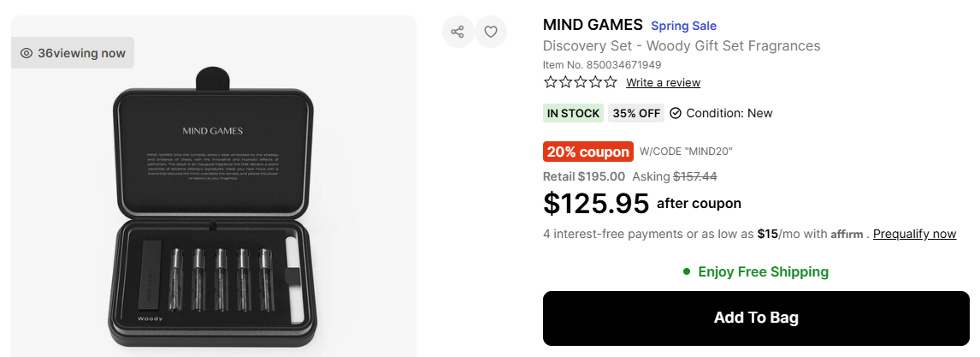Click the Prequalify now link
The image size is (980, 357).
click(914, 234)
